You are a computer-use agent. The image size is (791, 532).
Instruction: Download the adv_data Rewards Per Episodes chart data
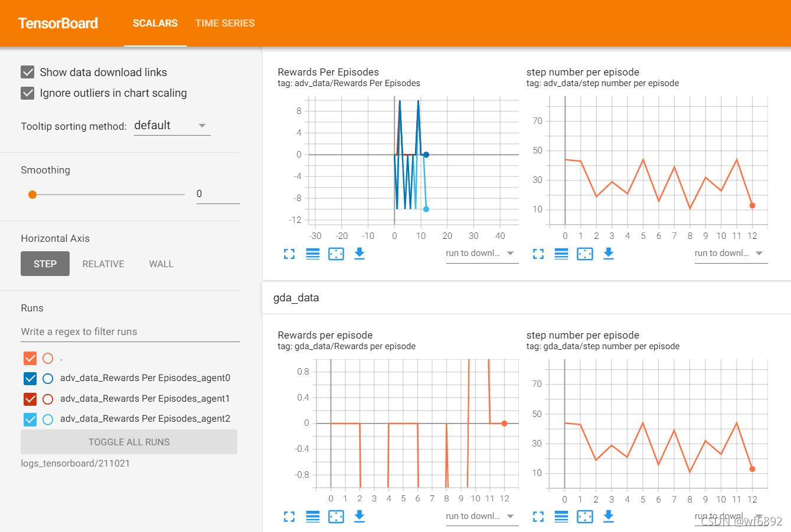(x=359, y=254)
